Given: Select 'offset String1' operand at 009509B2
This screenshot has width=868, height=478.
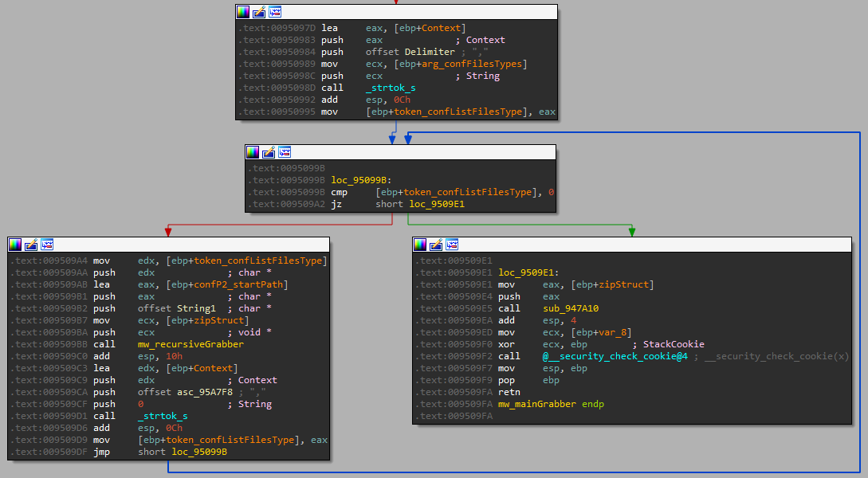Looking at the screenshot, I should click(177, 309).
